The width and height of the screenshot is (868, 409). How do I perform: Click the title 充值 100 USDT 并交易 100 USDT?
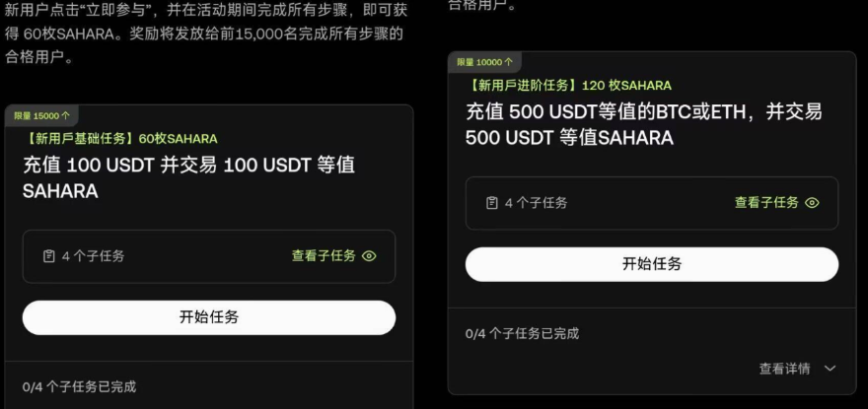188,177
